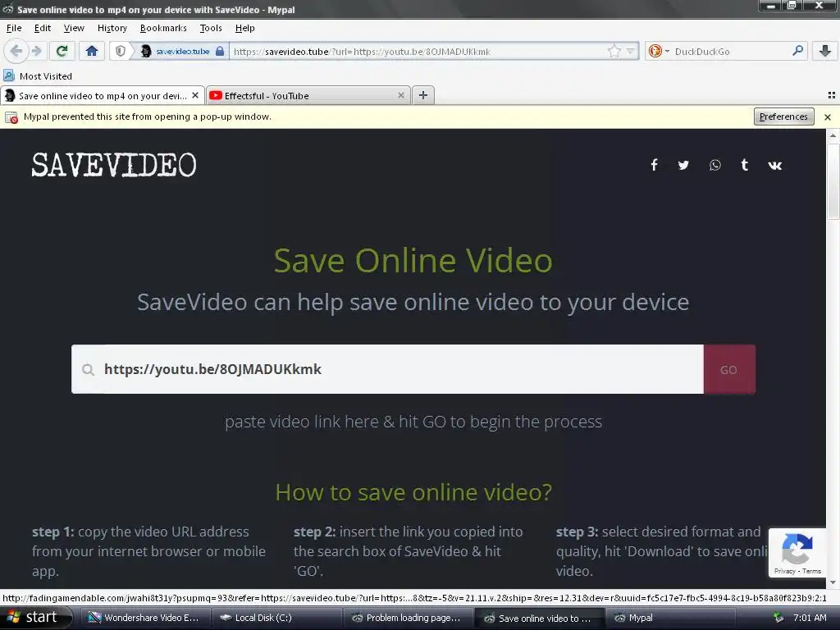Open the File menu
The height and width of the screenshot is (630, 840).
point(14,28)
